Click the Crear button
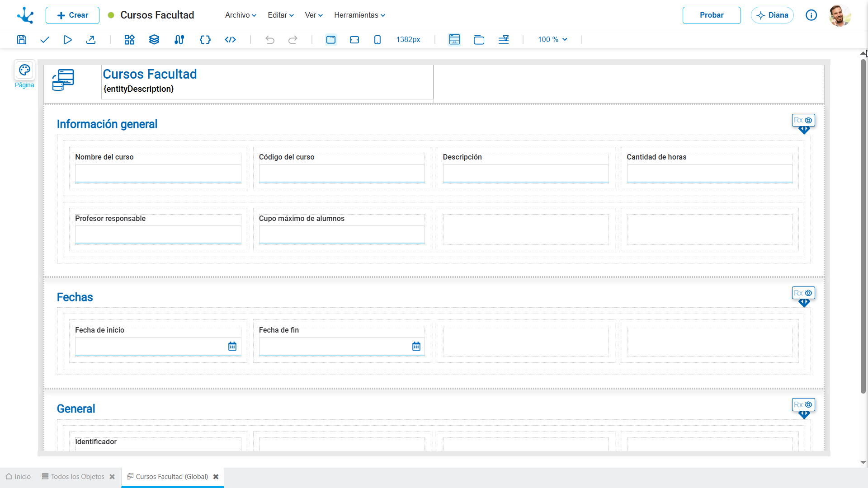This screenshot has width=868, height=488. pos(72,15)
